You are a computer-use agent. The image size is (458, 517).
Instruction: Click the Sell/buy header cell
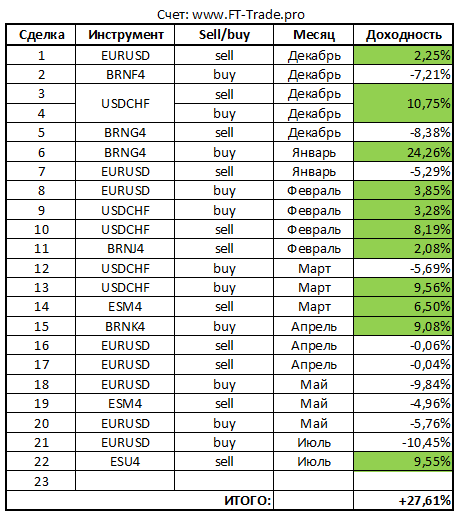(x=224, y=35)
